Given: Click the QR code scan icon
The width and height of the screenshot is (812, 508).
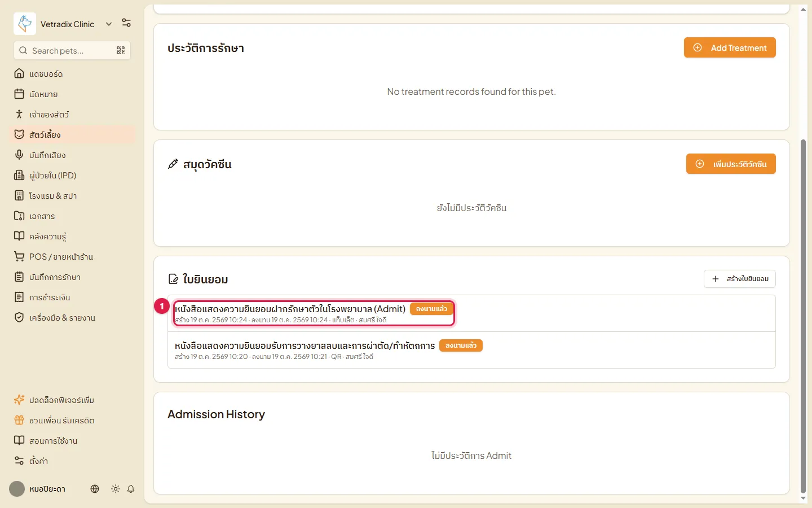Looking at the screenshot, I should coord(121,50).
